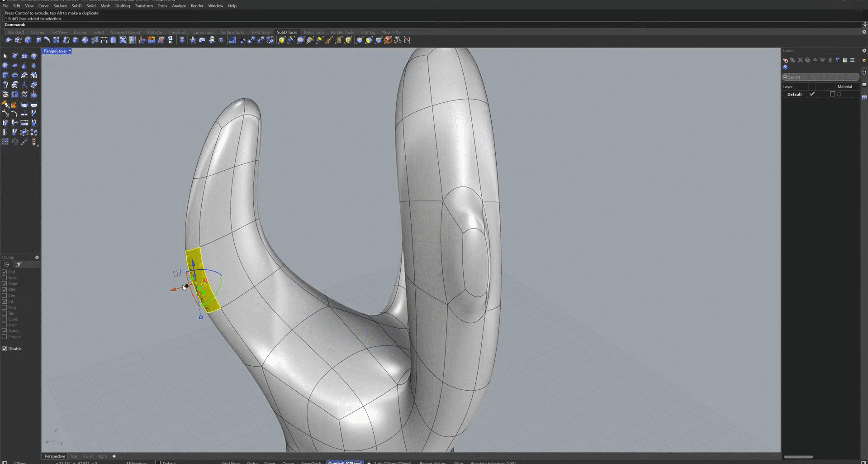Select the pointer arrow tool in left sidebar
Image resolution: width=868 pixels, height=464 pixels.
[x=5, y=56]
